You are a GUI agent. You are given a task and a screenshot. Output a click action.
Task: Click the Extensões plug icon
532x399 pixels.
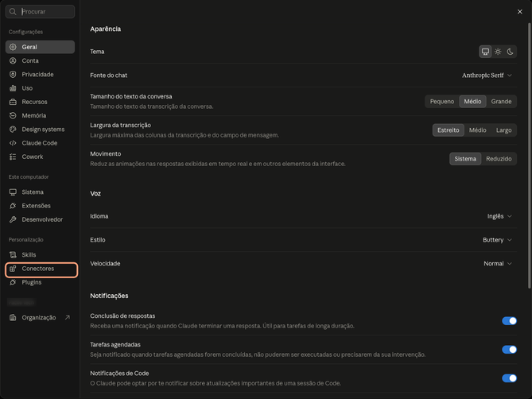pos(13,206)
